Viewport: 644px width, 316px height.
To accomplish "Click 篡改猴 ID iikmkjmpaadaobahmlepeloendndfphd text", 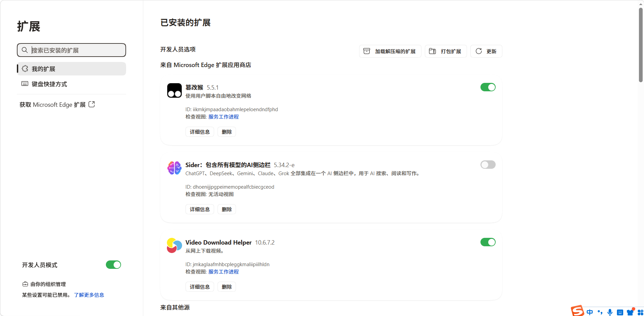I will 232,109.
